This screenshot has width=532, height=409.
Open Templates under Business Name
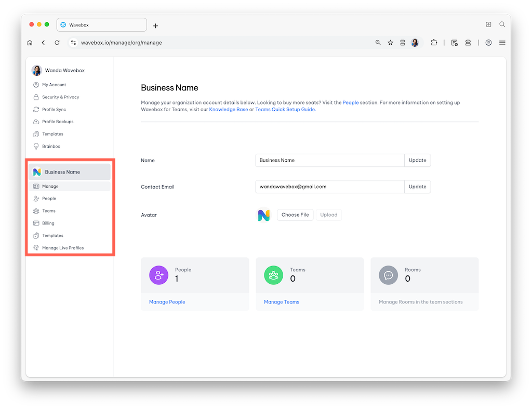click(52, 235)
